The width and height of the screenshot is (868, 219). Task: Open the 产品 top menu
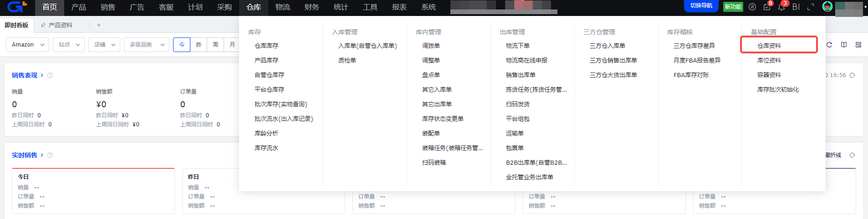(x=79, y=7)
